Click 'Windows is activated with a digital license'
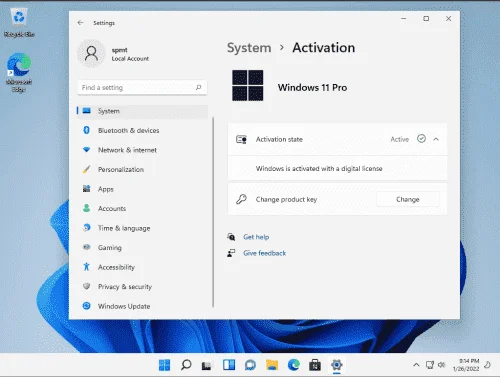500x377 pixels. (319, 169)
